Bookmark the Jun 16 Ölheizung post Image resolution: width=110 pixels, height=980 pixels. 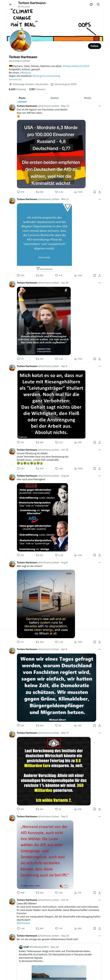coord(95,468)
